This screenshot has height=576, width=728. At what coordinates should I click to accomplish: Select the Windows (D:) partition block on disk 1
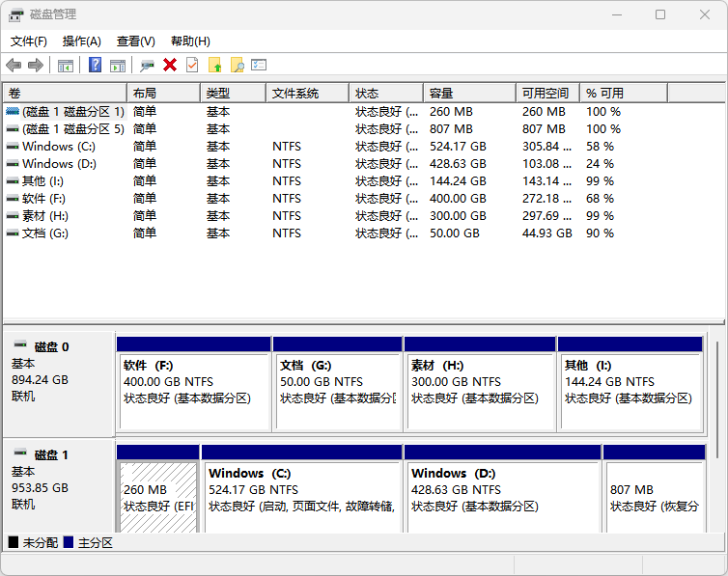coord(503,489)
